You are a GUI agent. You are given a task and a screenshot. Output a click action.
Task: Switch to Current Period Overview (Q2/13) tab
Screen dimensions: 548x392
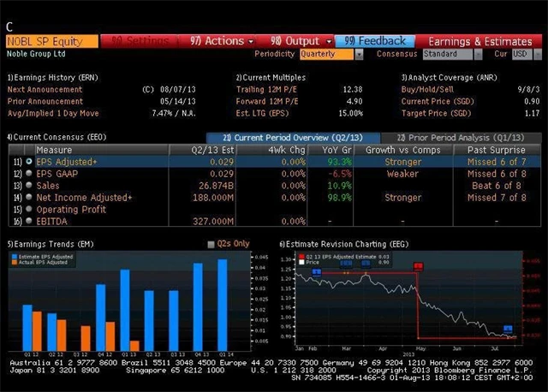coord(293,138)
